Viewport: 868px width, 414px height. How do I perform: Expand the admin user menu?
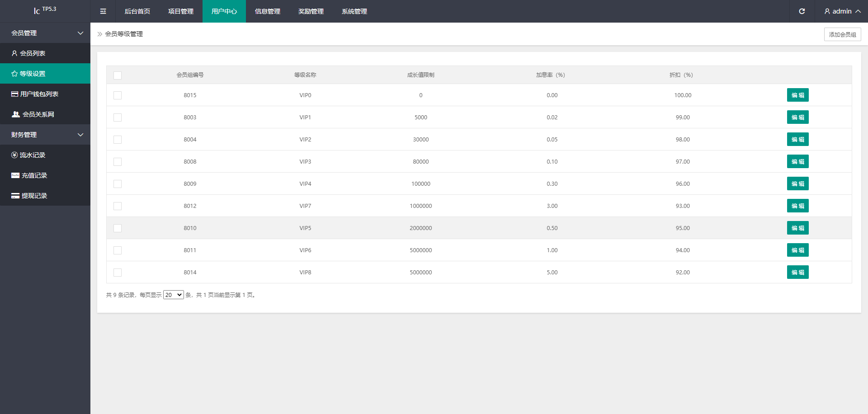[x=842, y=11]
